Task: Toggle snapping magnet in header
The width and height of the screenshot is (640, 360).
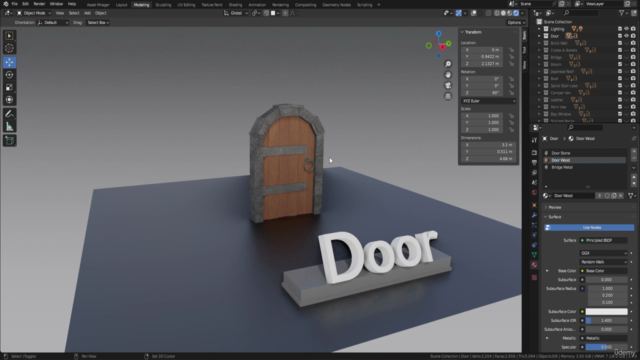Action: point(266,13)
